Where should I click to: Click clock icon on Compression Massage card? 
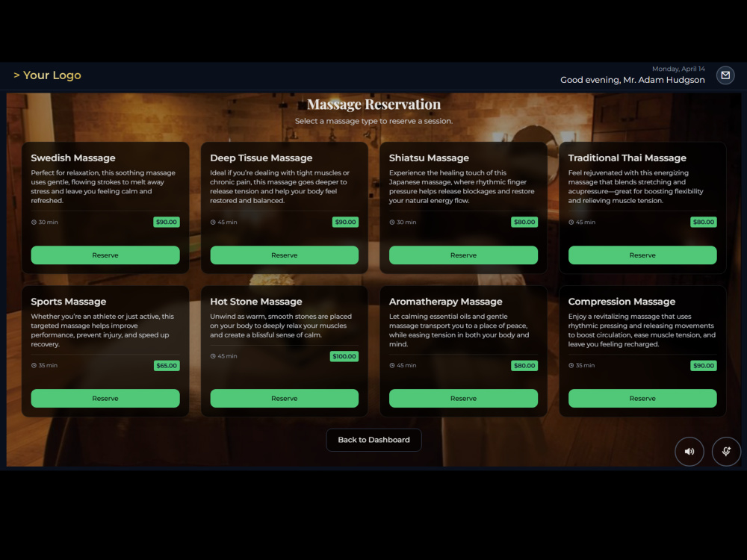(x=571, y=365)
